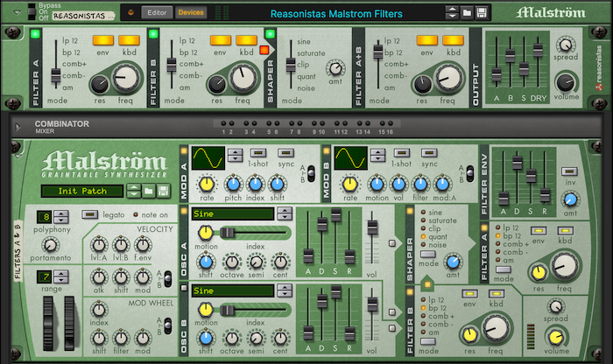Click Mod A rate knob
613x364 pixels.
point(207,184)
